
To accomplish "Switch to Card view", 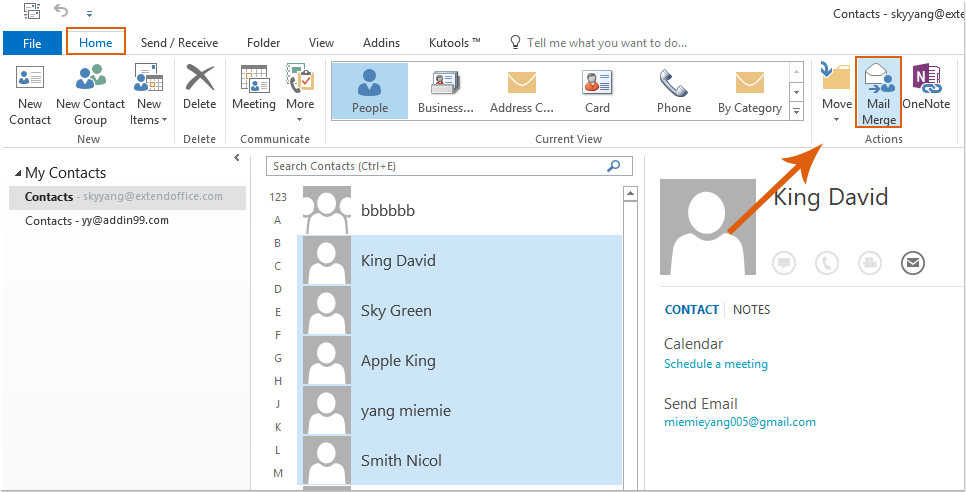I will (597, 91).
